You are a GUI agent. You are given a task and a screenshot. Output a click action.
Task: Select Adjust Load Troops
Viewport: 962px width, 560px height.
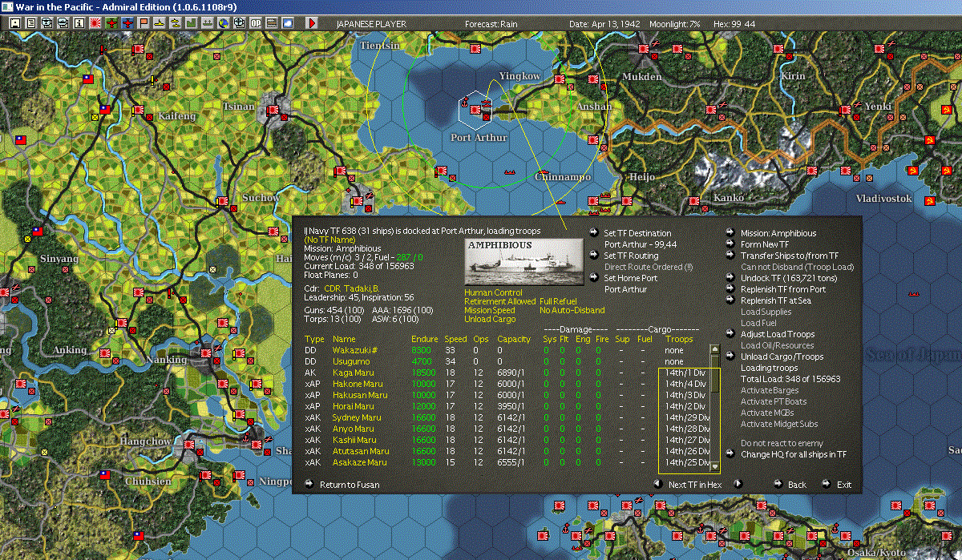coord(778,334)
